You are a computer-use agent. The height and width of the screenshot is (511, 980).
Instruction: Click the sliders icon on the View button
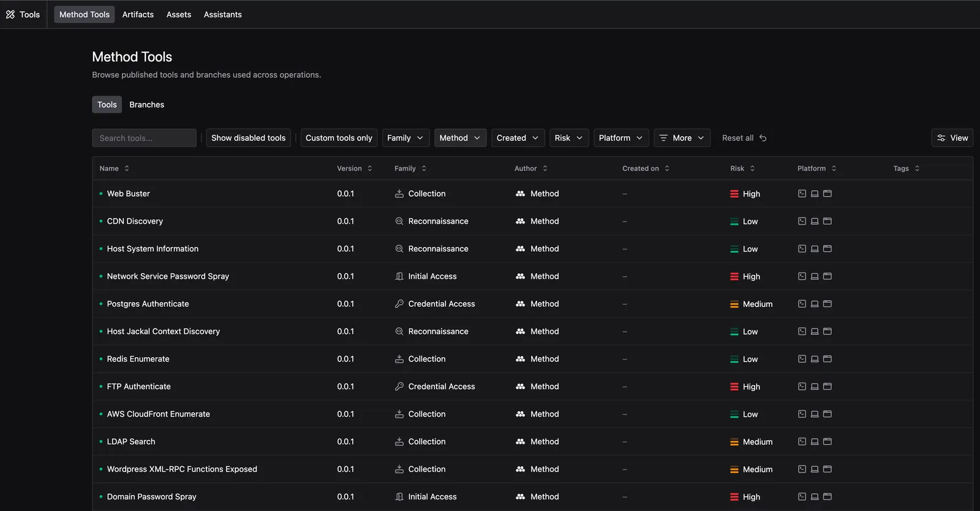[941, 138]
